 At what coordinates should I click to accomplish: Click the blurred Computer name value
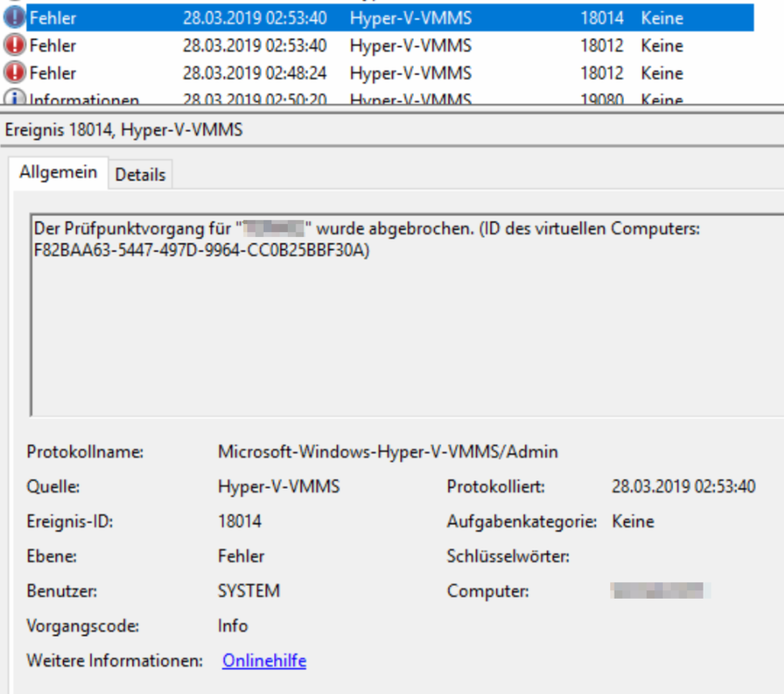(x=660, y=590)
